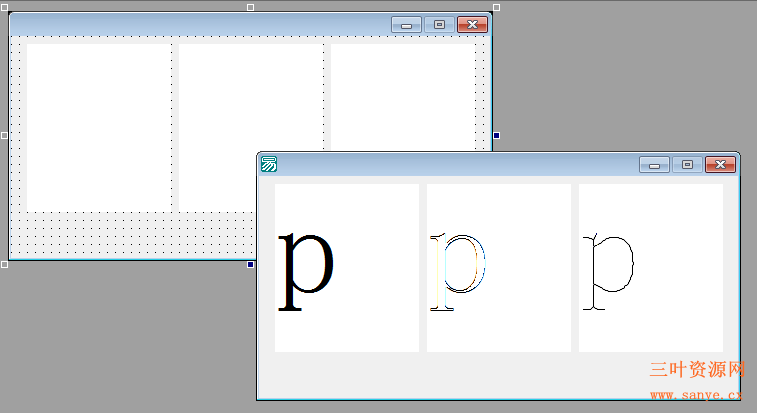Select the solid black letter p image
Screen dimensions: 757x413
346,267
